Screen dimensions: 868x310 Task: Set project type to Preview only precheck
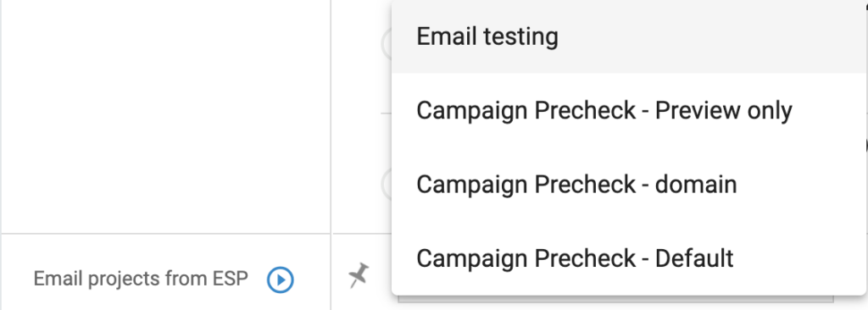tap(629, 110)
